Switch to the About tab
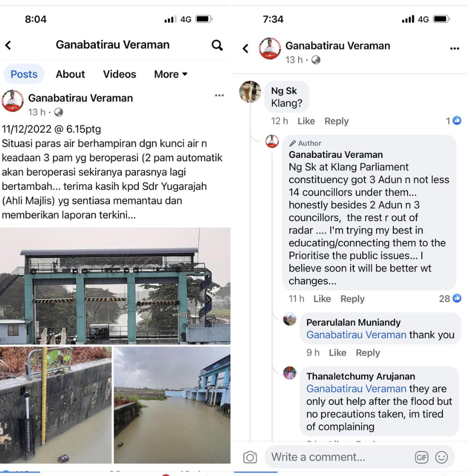Image resolution: width=468 pixels, height=476 pixels. point(70,74)
